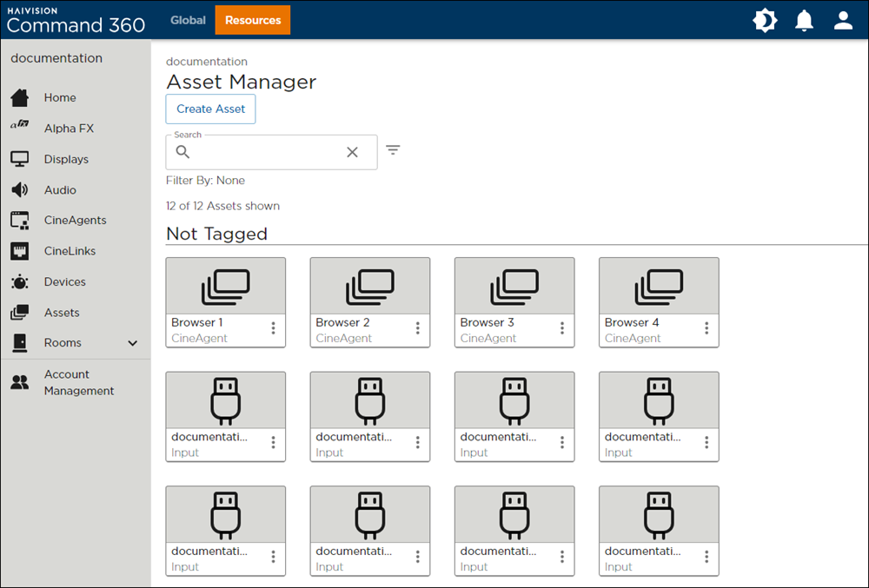
Task: Switch to the Global tab
Action: coord(188,19)
